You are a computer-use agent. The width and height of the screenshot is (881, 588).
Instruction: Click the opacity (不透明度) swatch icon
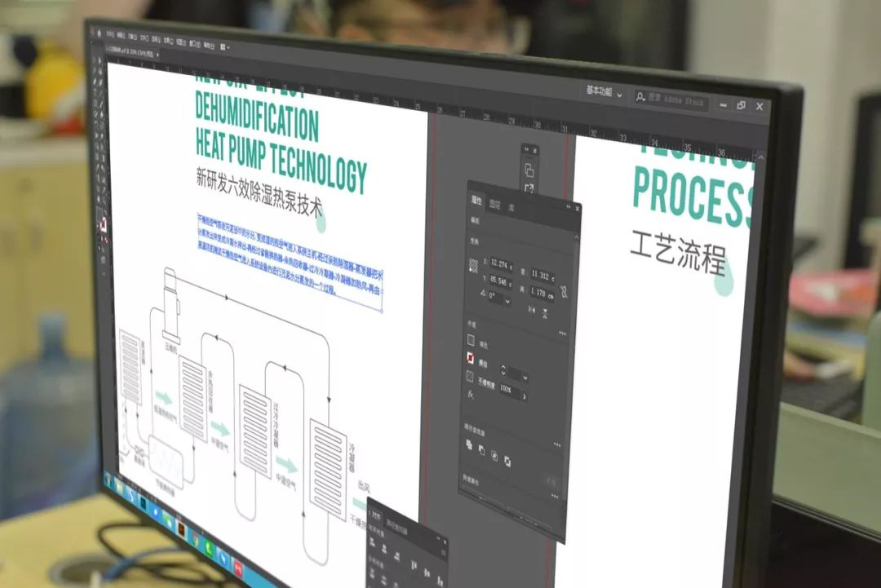pyautogui.click(x=470, y=376)
